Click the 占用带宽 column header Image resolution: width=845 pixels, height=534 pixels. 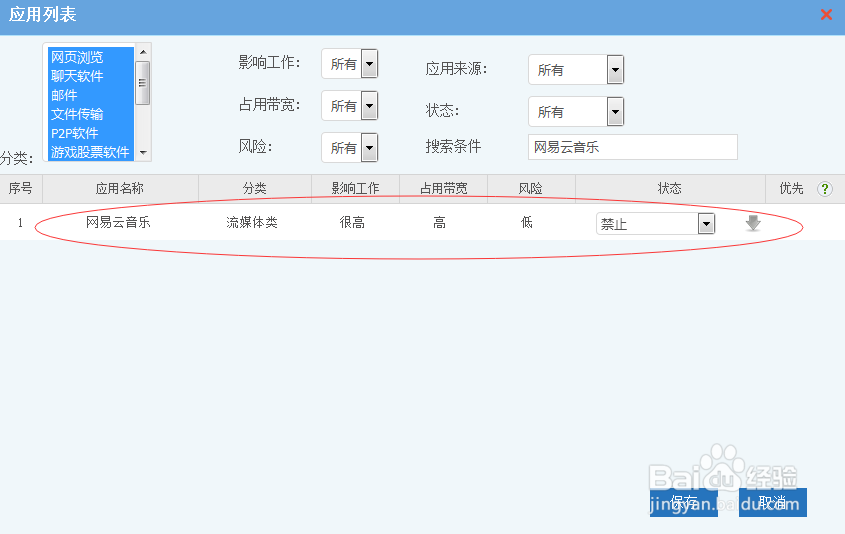[444, 189]
